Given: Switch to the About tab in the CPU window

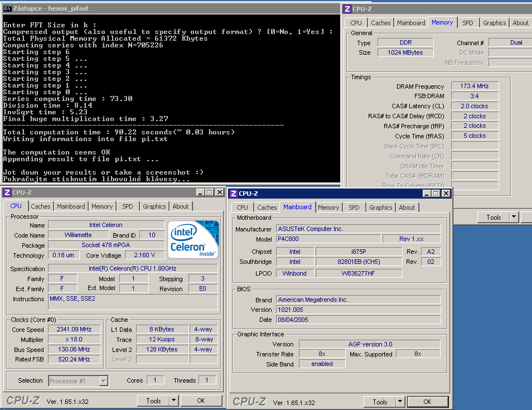Looking at the screenshot, I should point(181,206).
